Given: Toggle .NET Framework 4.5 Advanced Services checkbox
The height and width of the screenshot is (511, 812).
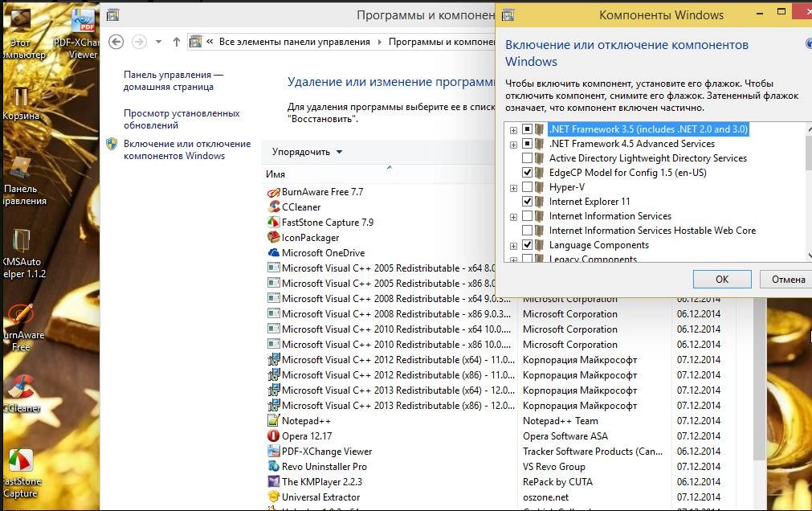Looking at the screenshot, I should (x=527, y=144).
